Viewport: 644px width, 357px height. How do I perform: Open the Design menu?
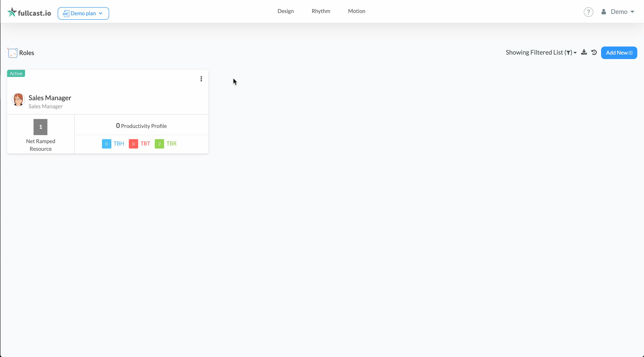pyautogui.click(x=286, y=11)
